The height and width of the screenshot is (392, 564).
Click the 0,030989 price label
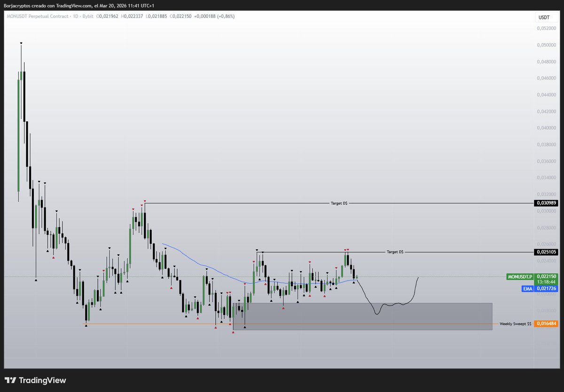(546, 203)
